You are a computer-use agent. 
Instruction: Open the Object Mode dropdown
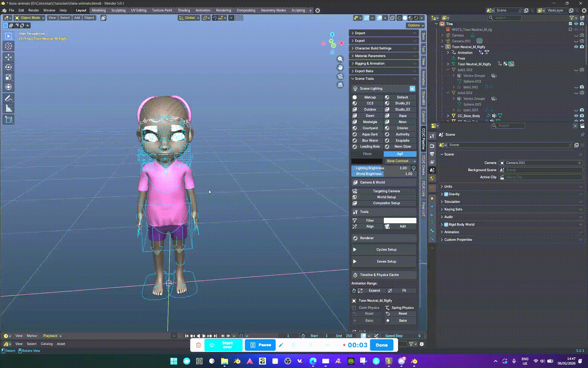point(30,18)
